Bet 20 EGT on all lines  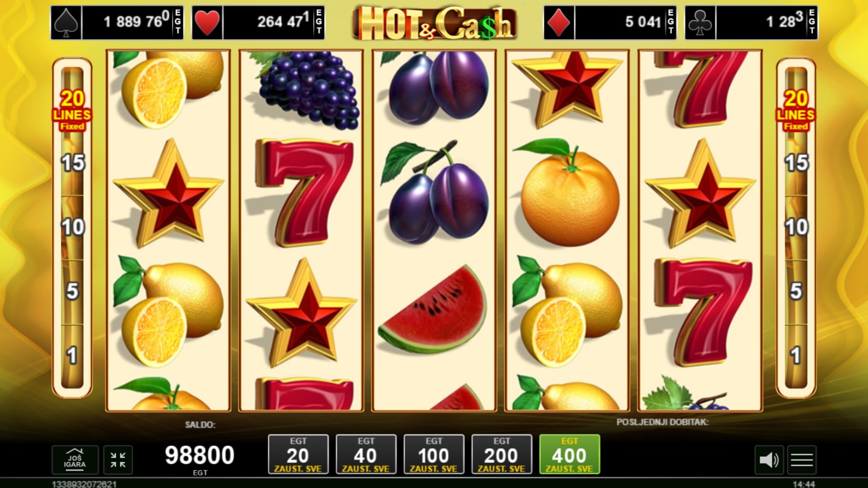(x=298, y=455)
